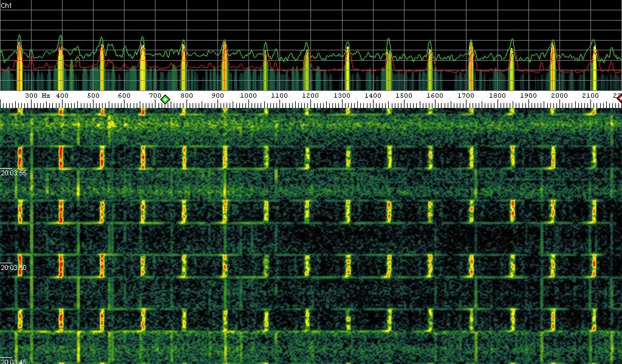This screenshot has width=622, height=364.
Task: Click the 20:03:50 waterfall timestamp
Action: [13, 268]
